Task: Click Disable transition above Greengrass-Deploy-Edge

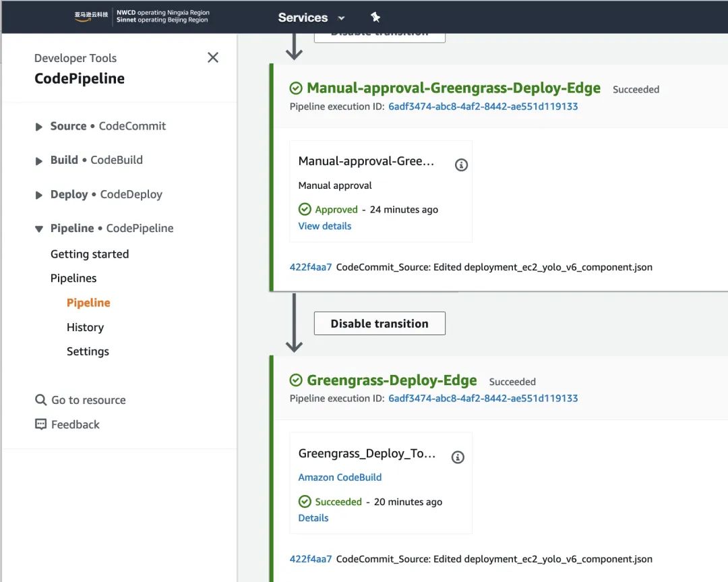Action: coord(380,324)
